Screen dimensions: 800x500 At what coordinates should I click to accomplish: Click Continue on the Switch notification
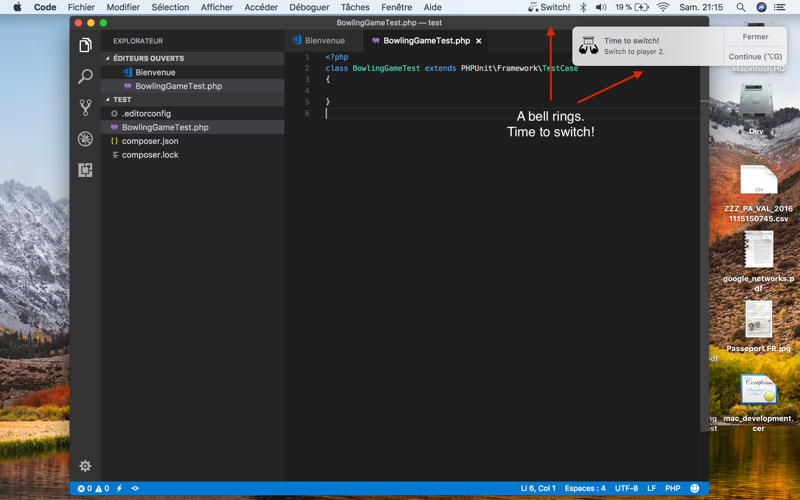(755, 56)
